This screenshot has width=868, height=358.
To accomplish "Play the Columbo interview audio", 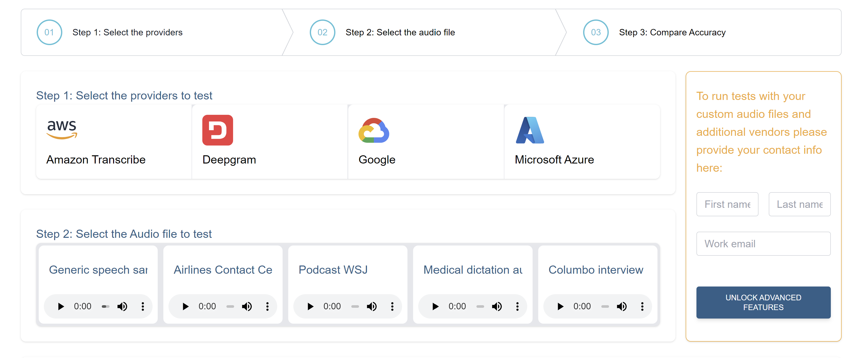I will point(560,306).
